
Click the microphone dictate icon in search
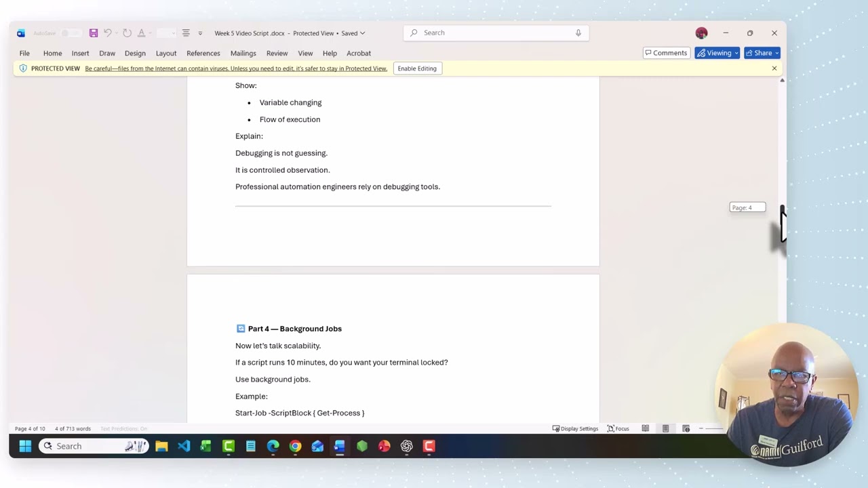578,33
